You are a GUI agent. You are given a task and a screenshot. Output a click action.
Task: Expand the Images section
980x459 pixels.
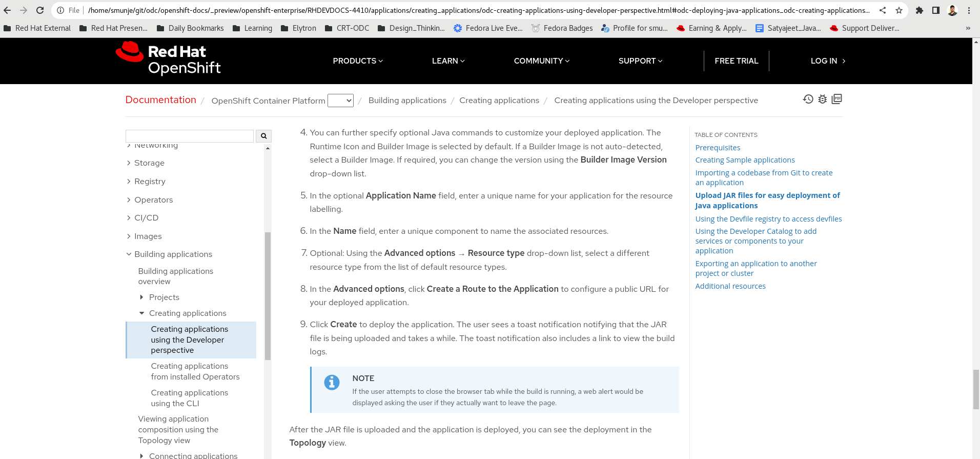145,236
